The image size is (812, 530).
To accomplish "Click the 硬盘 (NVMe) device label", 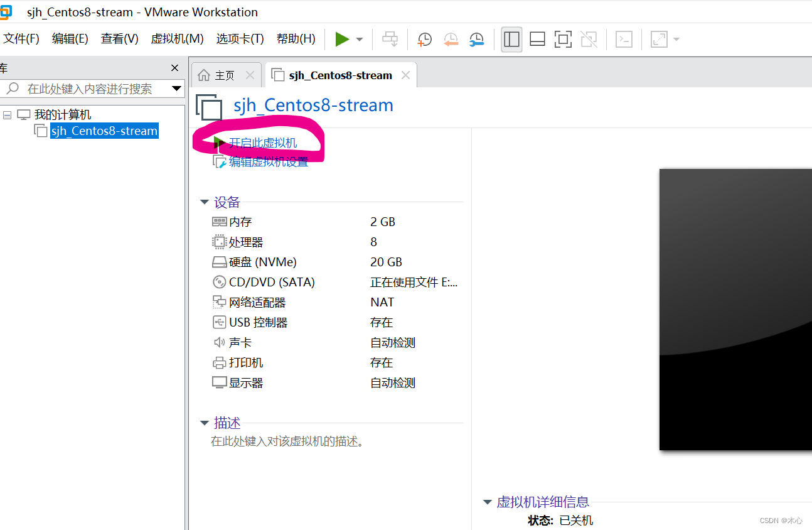I will [x=263, y=262].
